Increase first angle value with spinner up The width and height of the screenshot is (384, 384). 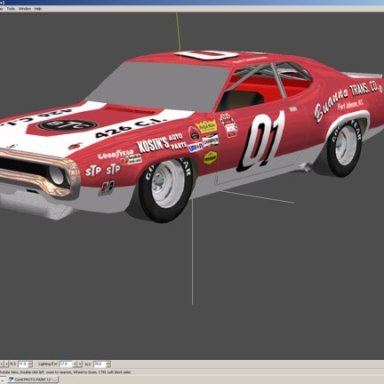31,362
